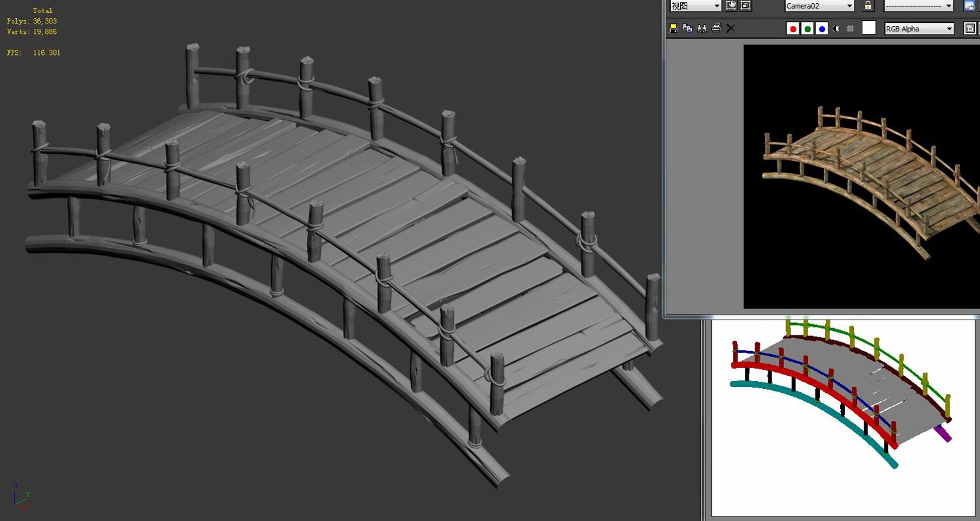Open the Camera02 viewport dropdown
The height and width of the screenshot is (521, 980).
coord(819,6)
